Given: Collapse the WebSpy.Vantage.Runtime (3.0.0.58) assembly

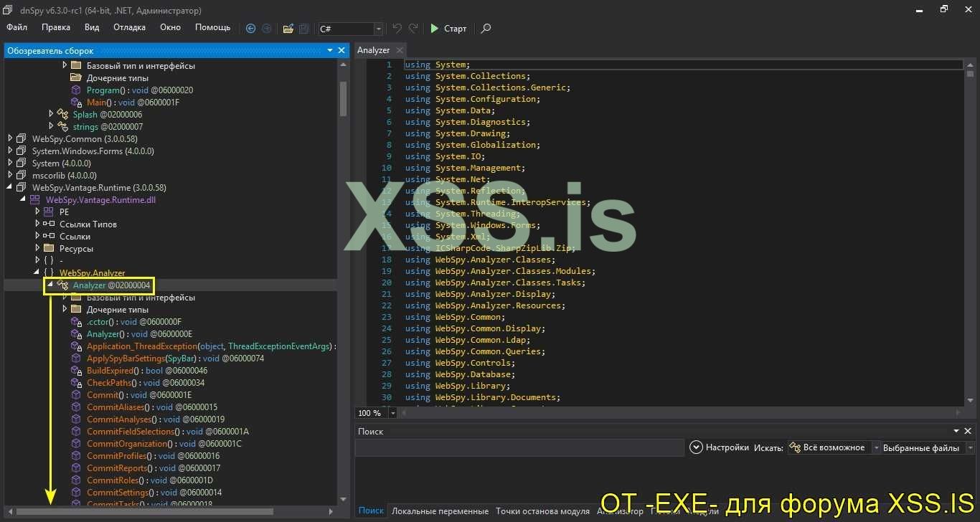Looking at the screenshot, I should coord(10,188).
